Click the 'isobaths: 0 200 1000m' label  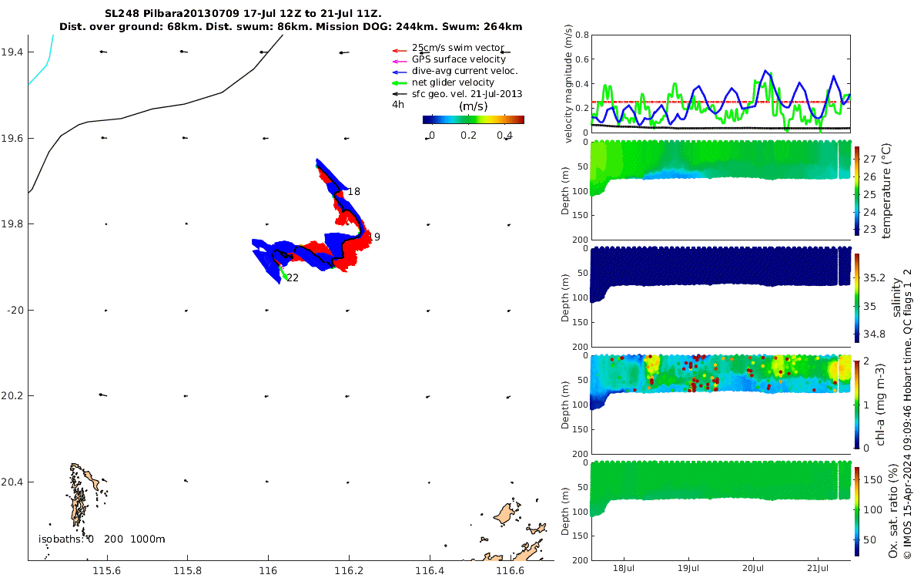[102, 539]
